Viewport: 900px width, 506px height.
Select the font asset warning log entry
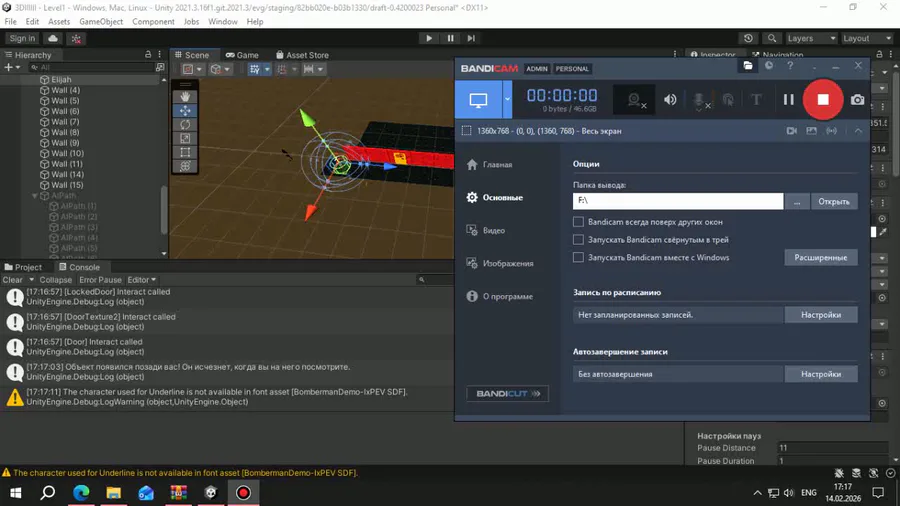point(227,397)
